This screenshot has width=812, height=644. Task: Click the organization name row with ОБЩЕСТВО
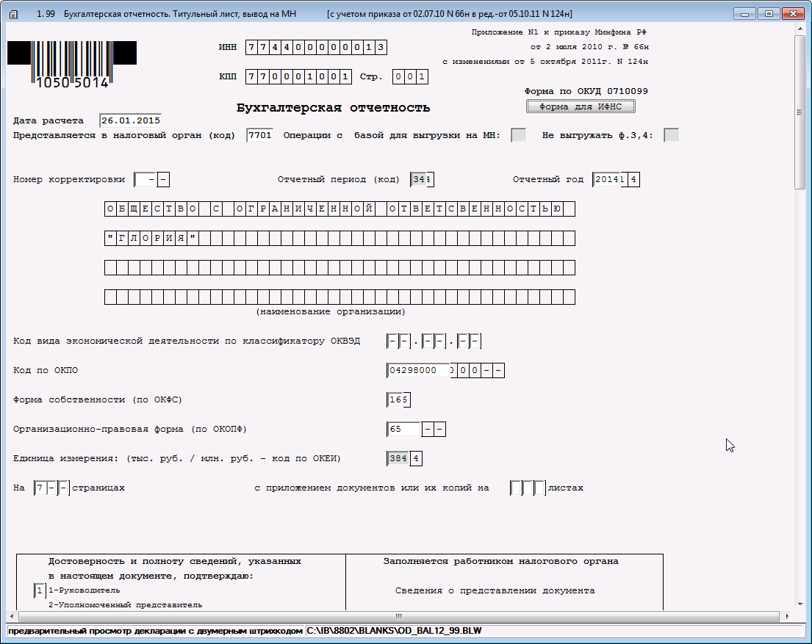(x=339, y=209)
